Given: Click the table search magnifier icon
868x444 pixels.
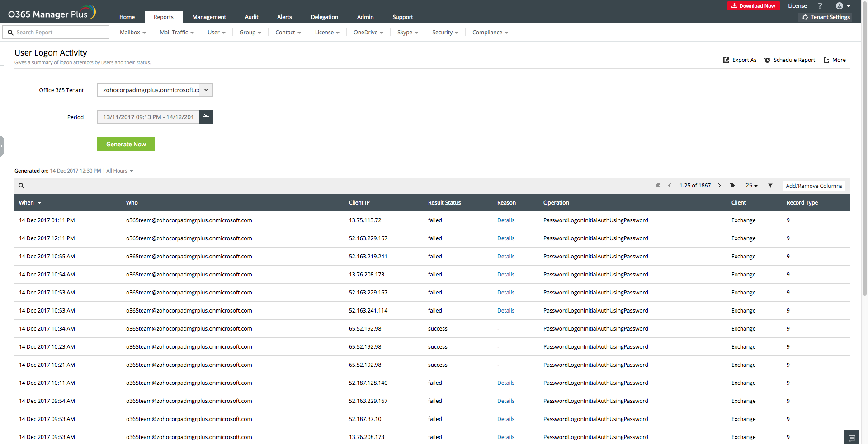Looking at the screenshot, I should pos(21,186).
